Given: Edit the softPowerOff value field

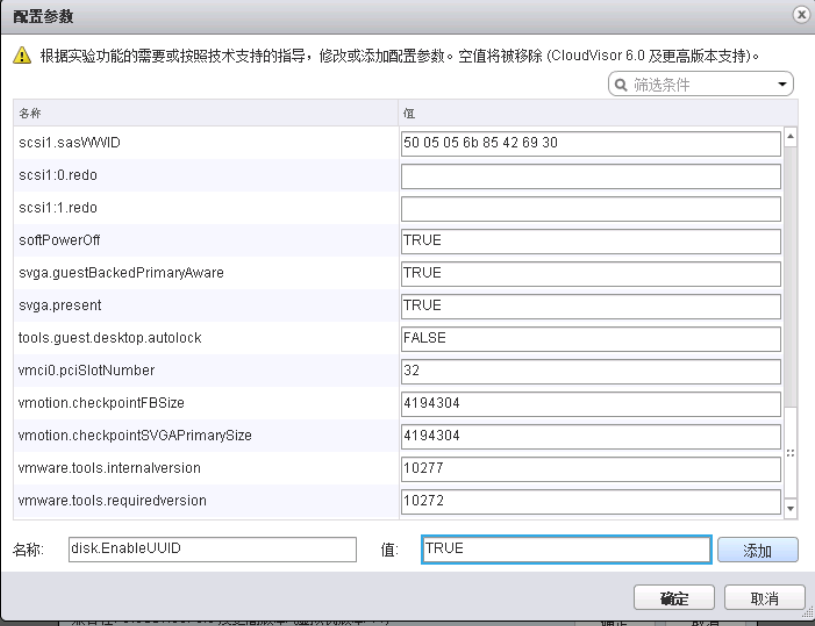Looking at the screenshot, I should 590,241.
